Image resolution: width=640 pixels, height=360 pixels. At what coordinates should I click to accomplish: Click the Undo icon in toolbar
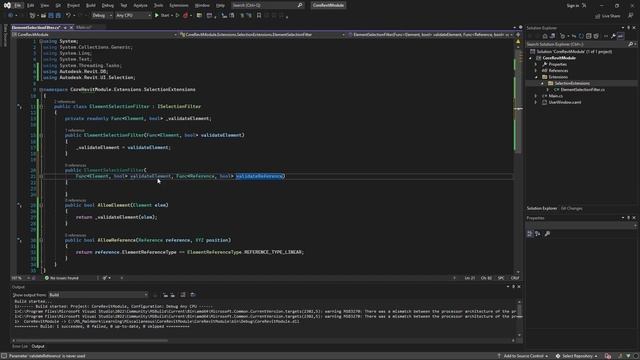(68, 16)
